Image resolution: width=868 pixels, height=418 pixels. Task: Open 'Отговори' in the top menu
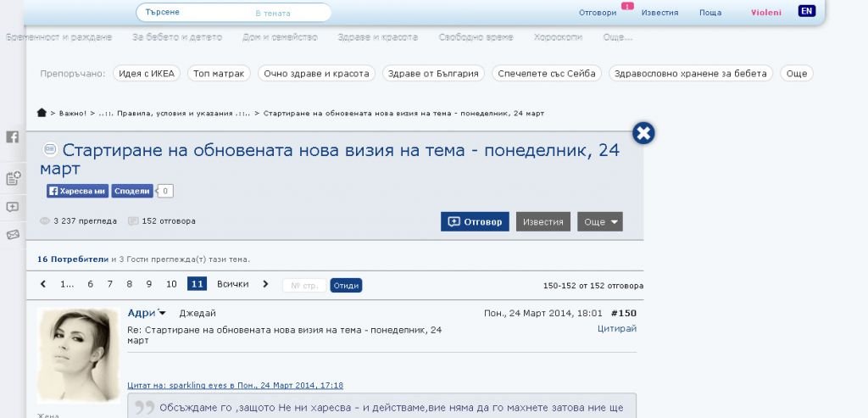point(597,13)
